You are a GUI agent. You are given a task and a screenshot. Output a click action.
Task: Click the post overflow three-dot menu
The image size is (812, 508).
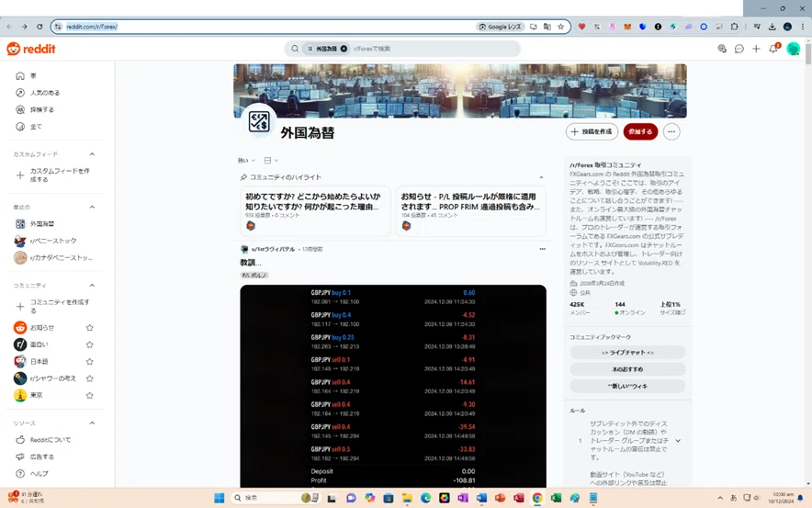542,249
